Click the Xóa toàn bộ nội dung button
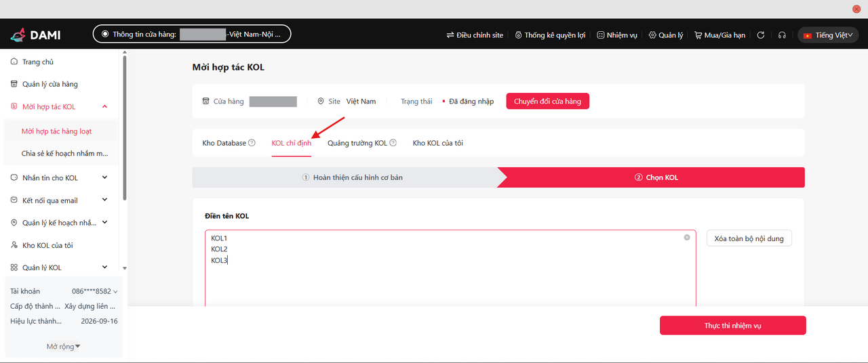Screen dimensions: 868x363 (x=749, y=238)
